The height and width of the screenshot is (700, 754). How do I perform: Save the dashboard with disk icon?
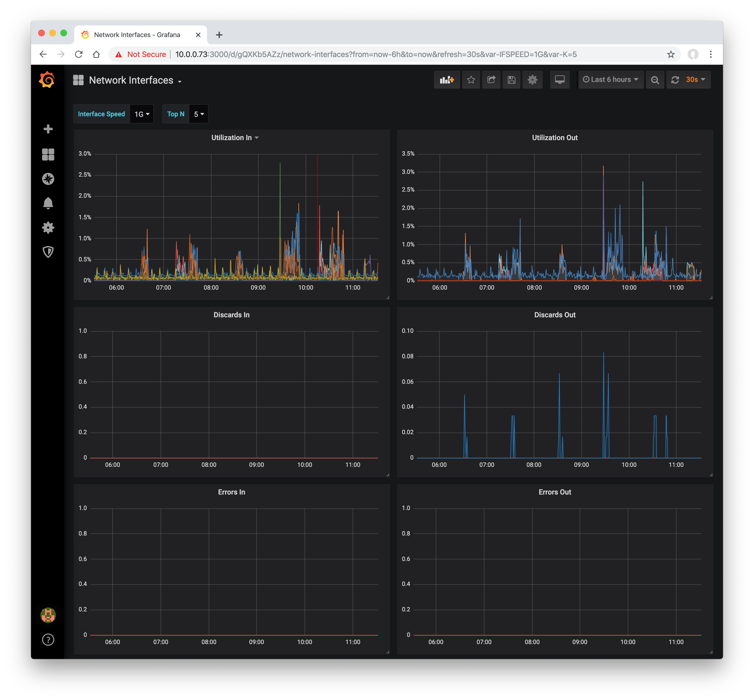511,79
